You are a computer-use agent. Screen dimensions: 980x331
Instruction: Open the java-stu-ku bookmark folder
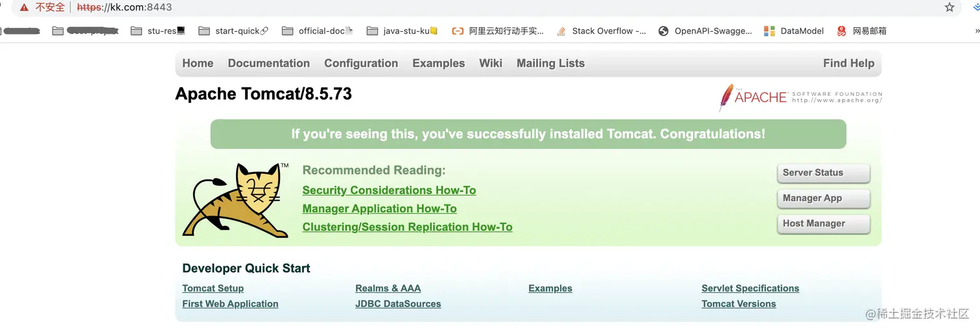pyautogui.click(x=402, y=30)
